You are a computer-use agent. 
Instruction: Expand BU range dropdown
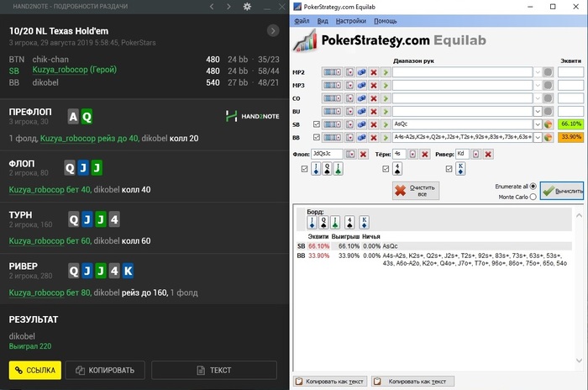(x=538, y=112)
